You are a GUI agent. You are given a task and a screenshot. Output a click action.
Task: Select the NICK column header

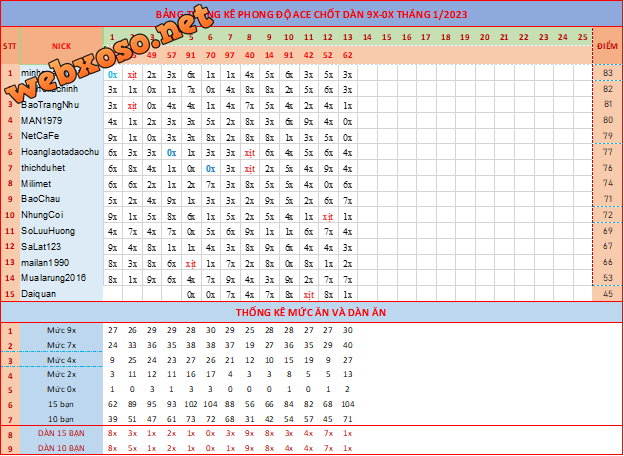(61, 46)
